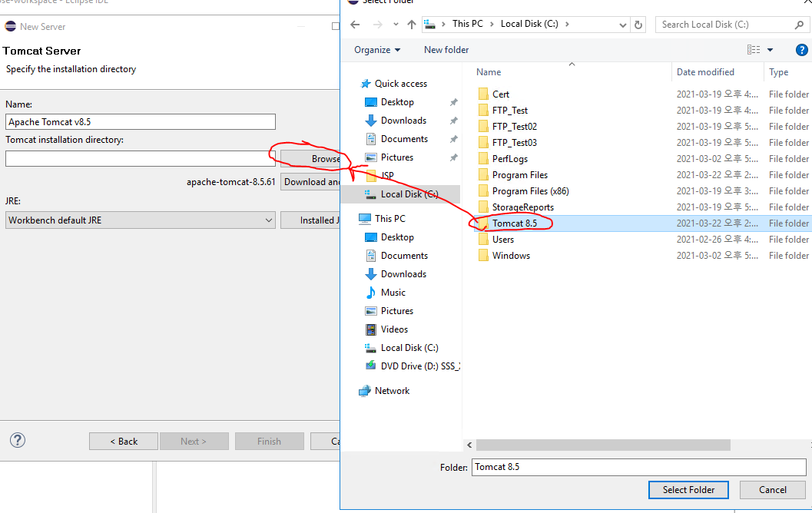Click This PC in the address breadcrumb
812x513 pixels.
tap(467, 24)
